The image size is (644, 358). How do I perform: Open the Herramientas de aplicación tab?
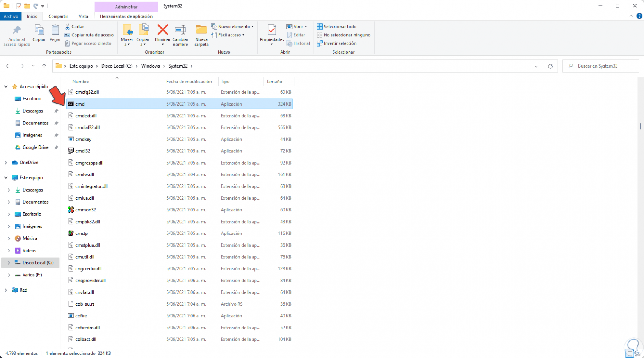[126, 16]
